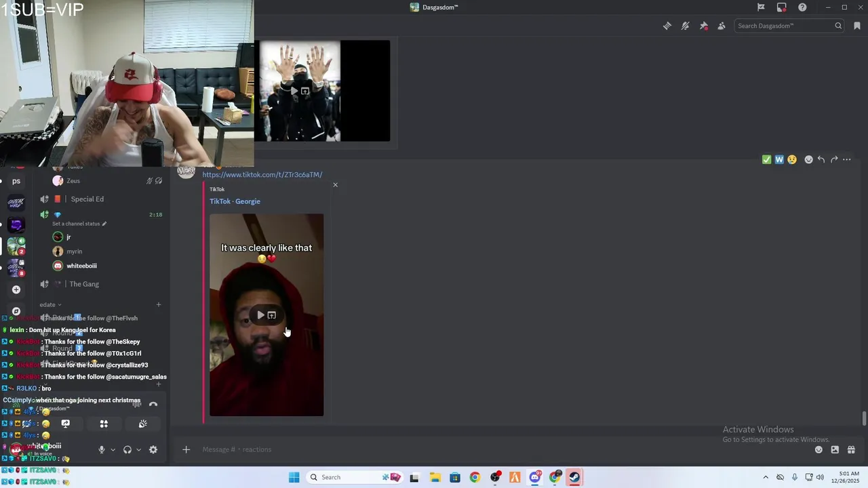Show the member list icon
Image resolution: width=868 pixels, height=488 pixels.
[722, 26]
